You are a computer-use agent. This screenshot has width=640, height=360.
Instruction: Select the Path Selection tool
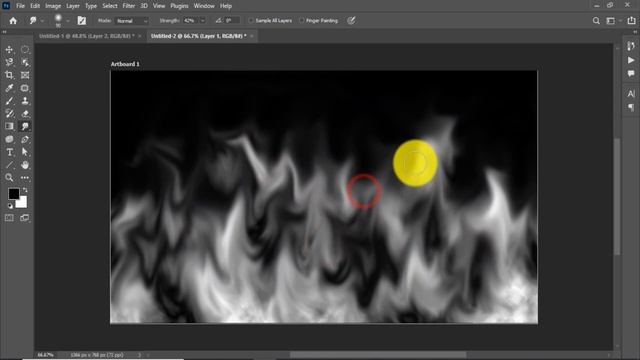25,152
